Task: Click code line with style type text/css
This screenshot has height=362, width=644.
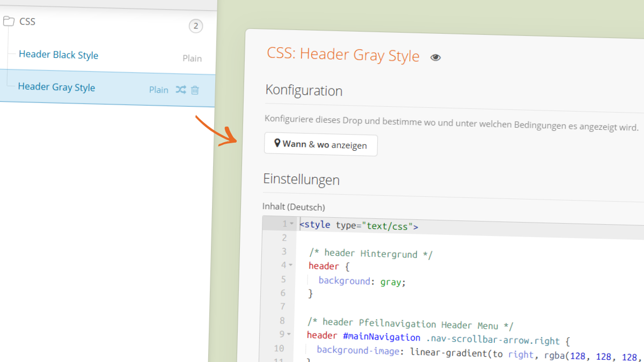Action: coord(358,226)
